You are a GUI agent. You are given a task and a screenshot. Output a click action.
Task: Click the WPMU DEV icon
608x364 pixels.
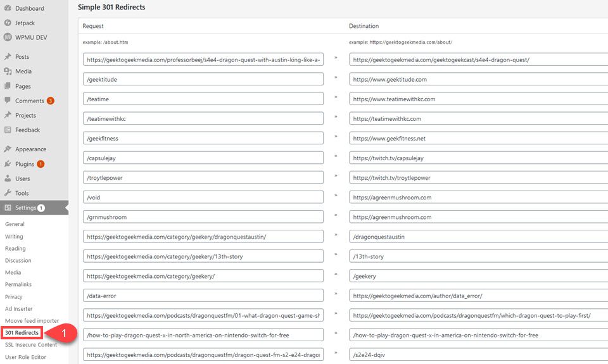(x=8, y=37)
